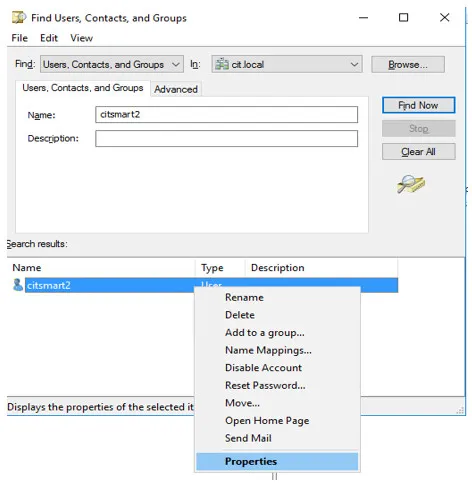The height and width of the screenshot is (488, 472).
Task: Click the Find Now button
Action: tap(418, 105)
